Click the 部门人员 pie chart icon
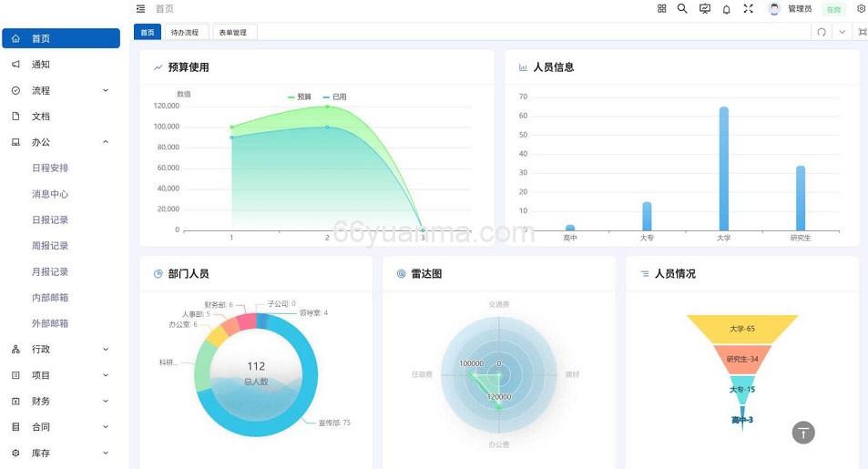Screen dimensions: 868x469 tap(158, 273)
